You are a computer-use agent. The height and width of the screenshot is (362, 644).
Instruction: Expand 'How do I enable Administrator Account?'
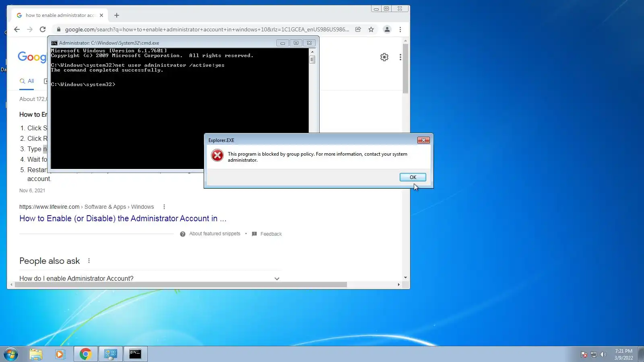(151, 278)
